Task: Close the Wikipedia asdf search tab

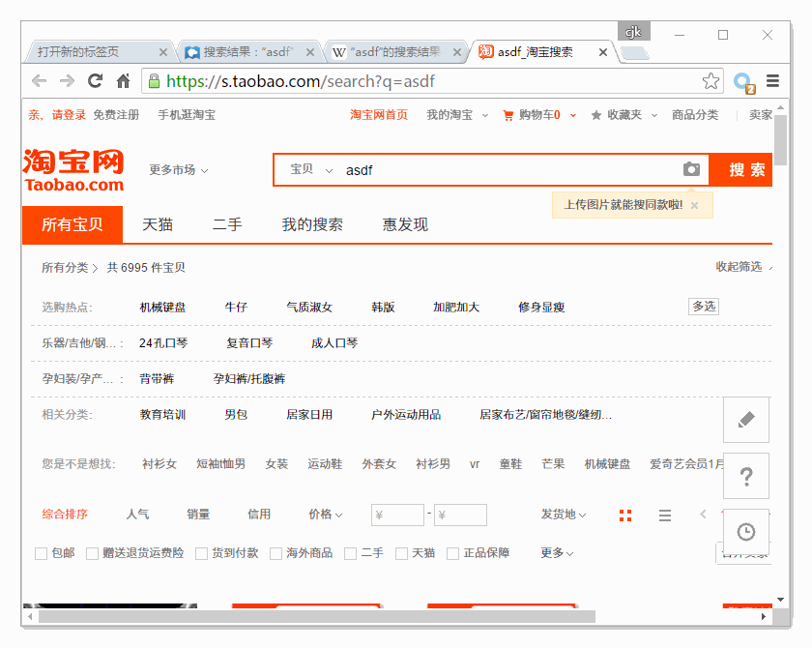Action: (x=456, y=52)
